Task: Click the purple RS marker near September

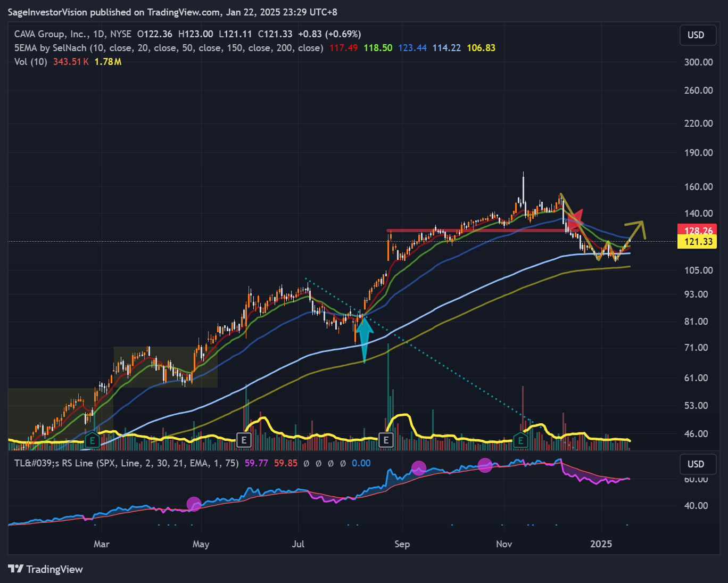Action: click(x=419, y=469)
